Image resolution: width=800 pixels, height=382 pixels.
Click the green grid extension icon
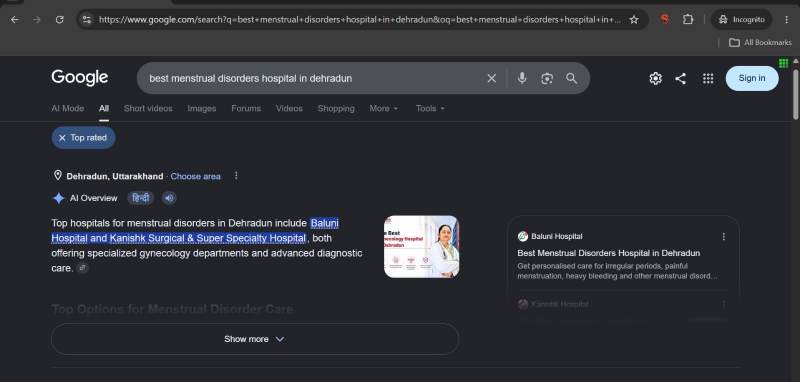(x=784, y=63)
